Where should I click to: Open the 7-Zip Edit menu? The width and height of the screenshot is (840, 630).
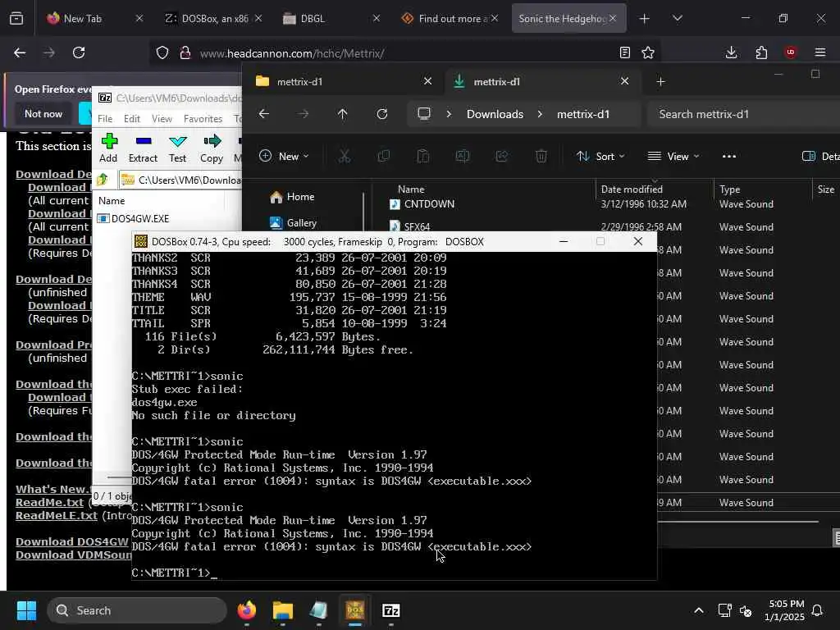coord(132,118)
